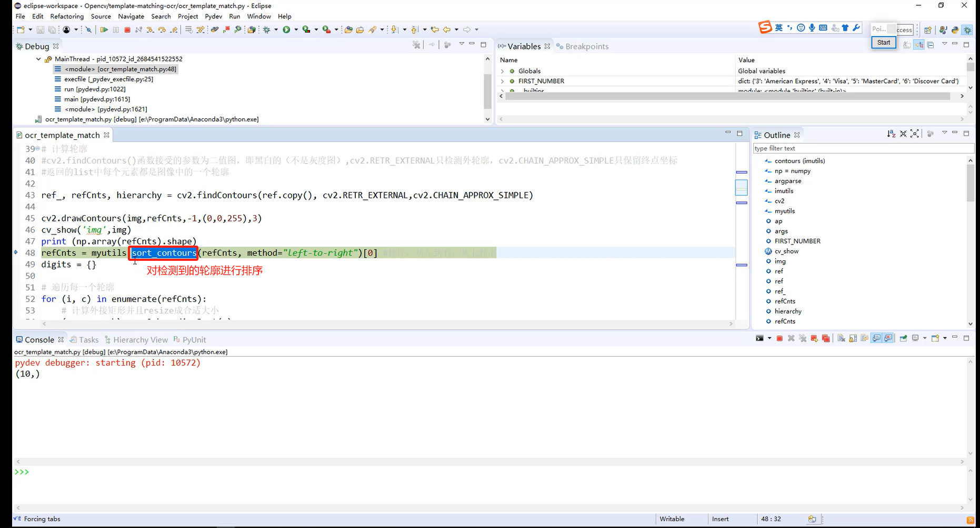Click the Start button
The height and width of the screenshot is (528, 980).
tap(884, 43)
